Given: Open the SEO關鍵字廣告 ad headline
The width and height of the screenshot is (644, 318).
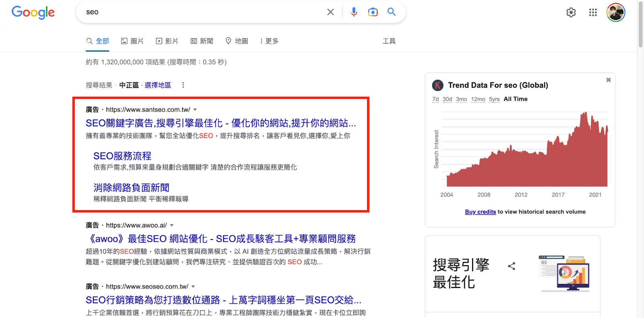Looking at the screenshot, I should (x=221, y=123).
